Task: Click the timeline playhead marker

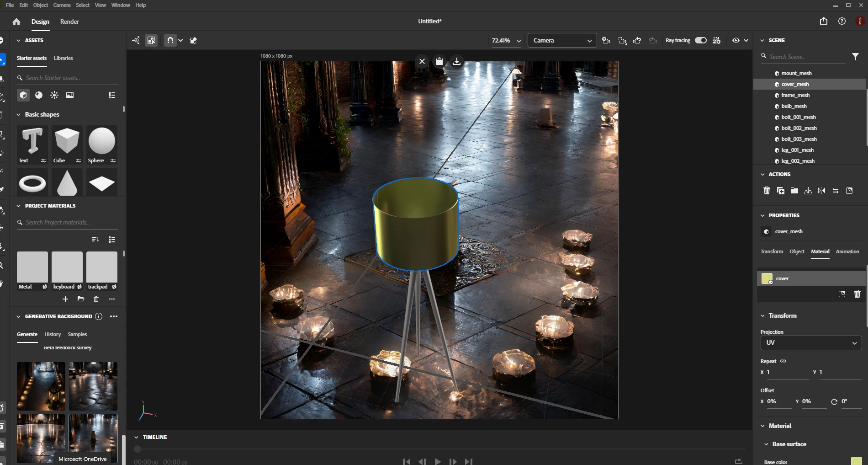Action: [137, 449]
